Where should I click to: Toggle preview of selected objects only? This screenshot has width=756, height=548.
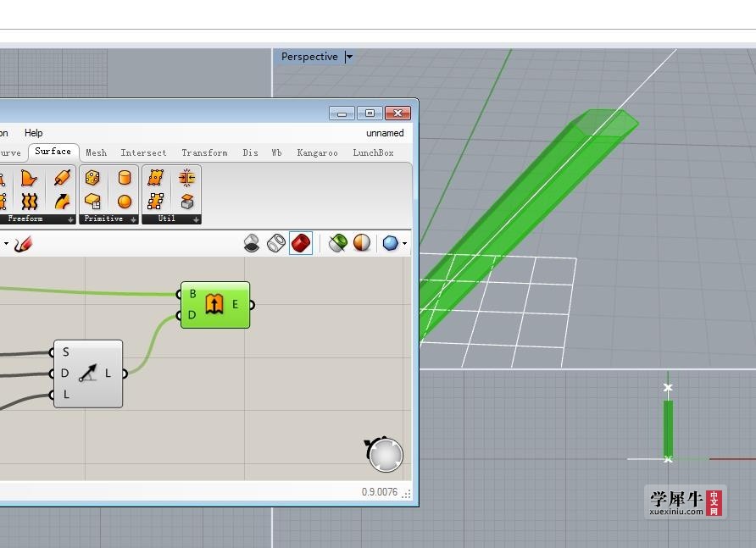[337, 243]
